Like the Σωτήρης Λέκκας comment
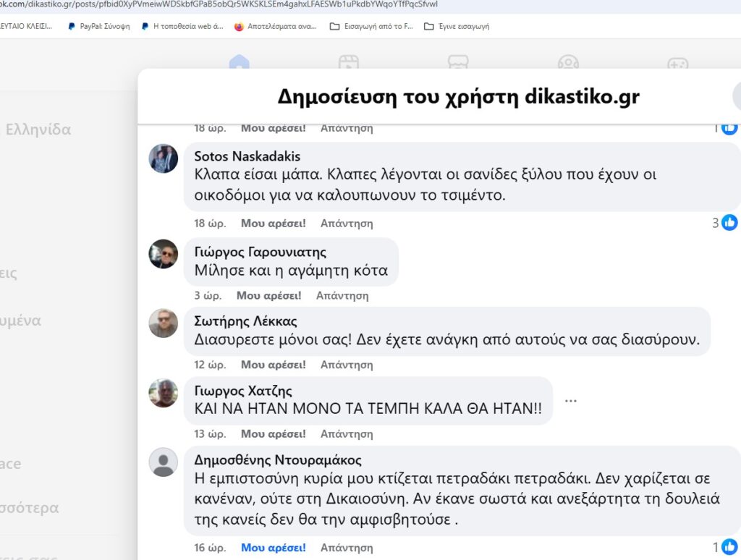741x560 pixels. tap(273, 365)
